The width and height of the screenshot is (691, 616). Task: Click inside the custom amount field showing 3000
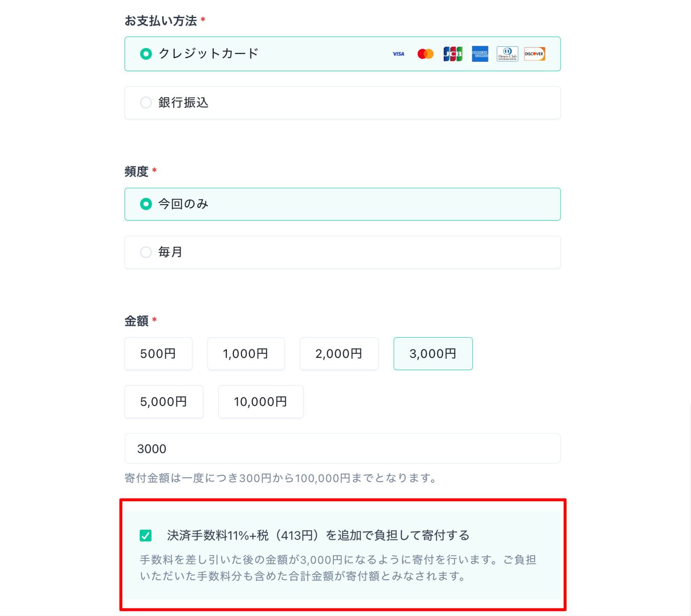click(342, 448)
